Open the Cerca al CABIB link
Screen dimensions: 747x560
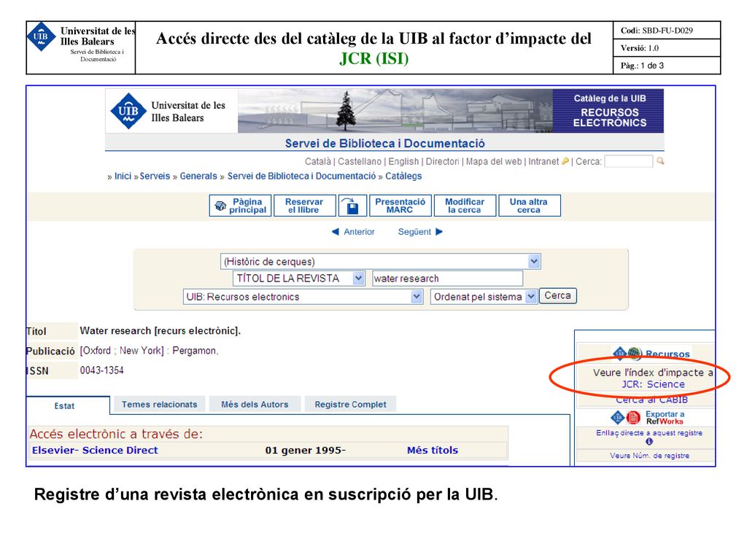click(651, 400)
